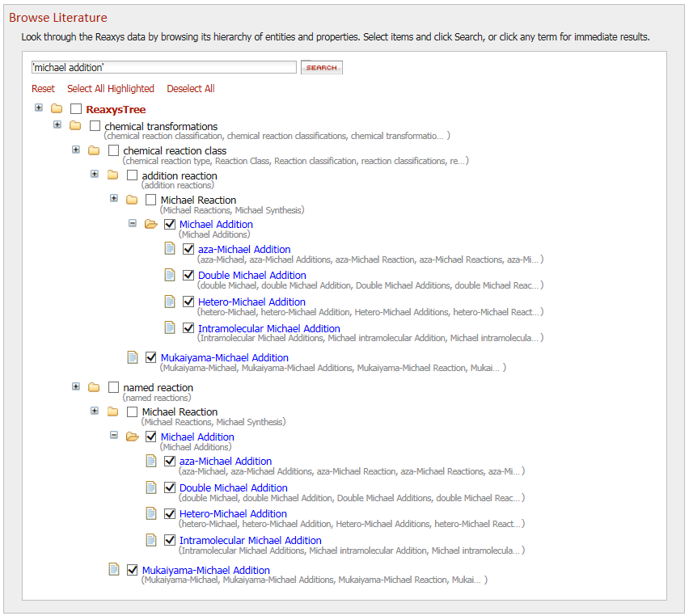Click document icon of Intramolecular Michael Addition under named reaction

[x=151, y=540]
